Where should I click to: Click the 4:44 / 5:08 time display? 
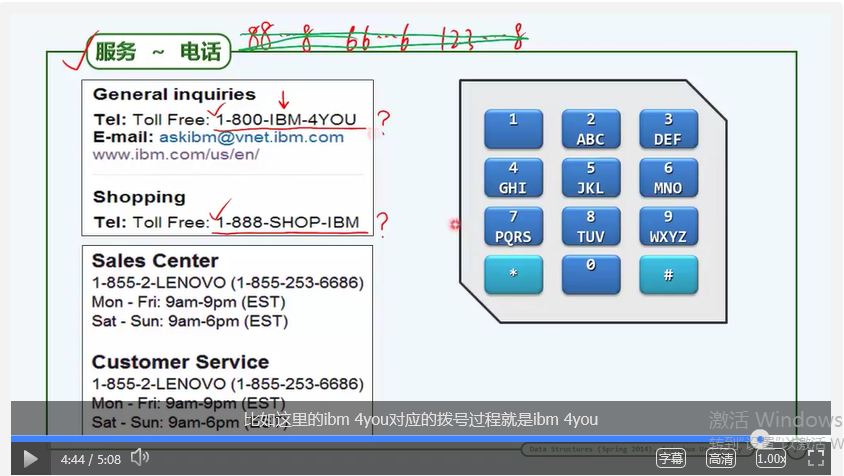coord(90,459)
